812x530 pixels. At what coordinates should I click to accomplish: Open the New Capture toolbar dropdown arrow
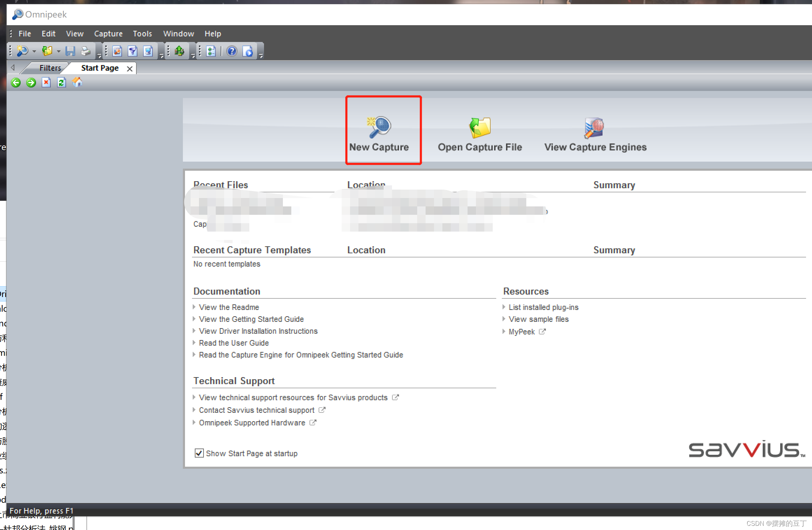[34, 51]
